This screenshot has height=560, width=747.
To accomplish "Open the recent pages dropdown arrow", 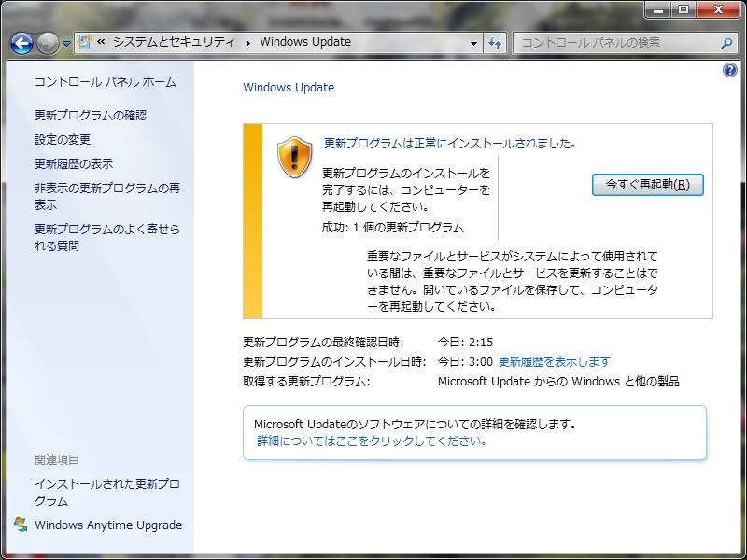I will click(66, 44).
